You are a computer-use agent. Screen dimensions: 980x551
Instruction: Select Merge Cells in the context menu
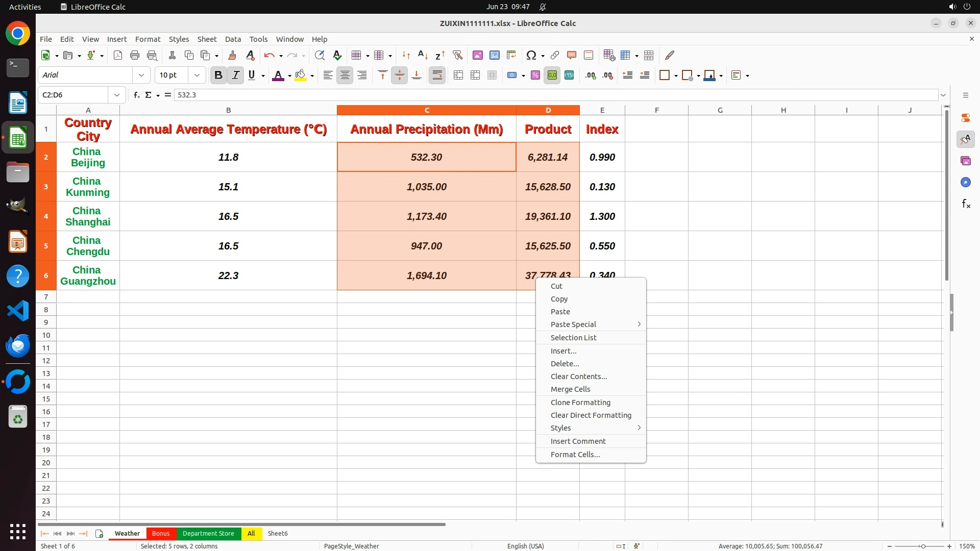click(x=570, y=389)
